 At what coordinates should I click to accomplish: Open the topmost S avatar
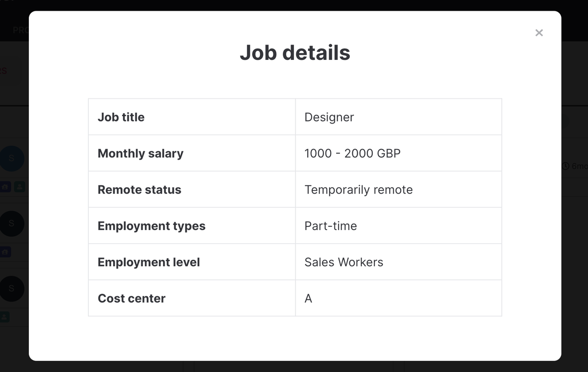tap(12, 158)
